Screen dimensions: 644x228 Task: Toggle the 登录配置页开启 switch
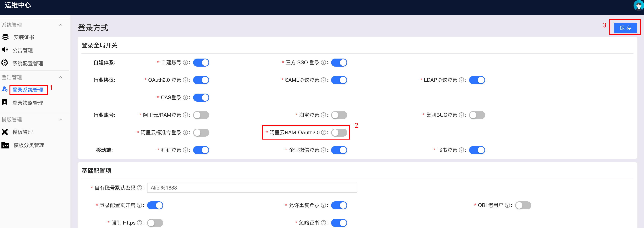[x=155, y=205]
